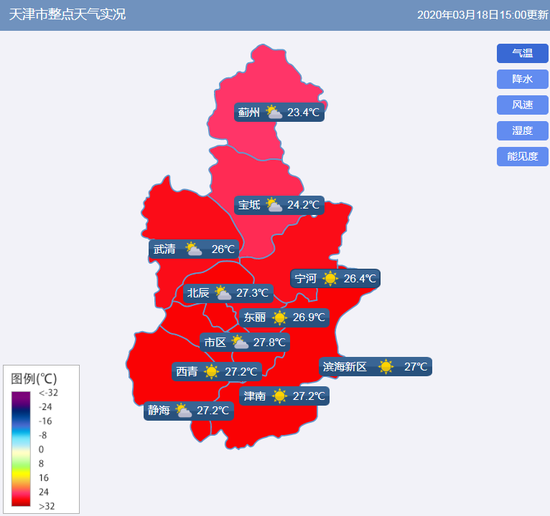Viewport: 550px width, 516px height.
Task: Click the partly cloudy icon for 蓟州
Action: (274, 112)
